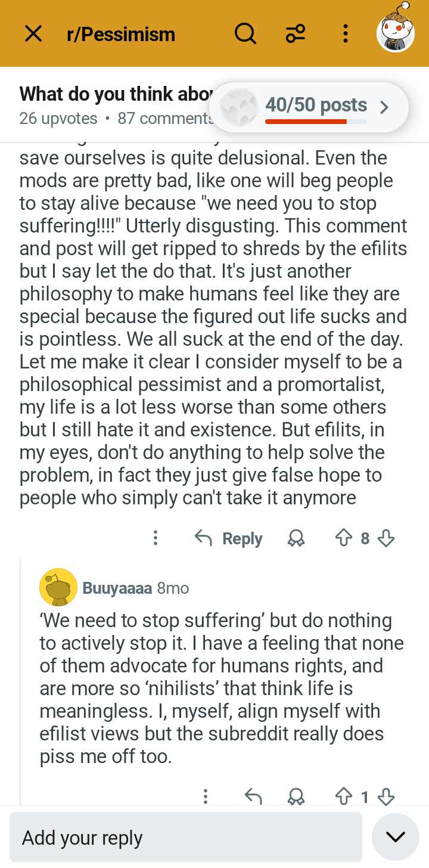
Task: Collapse the reply bar with the chevron
Action: [x=395, y=836]
